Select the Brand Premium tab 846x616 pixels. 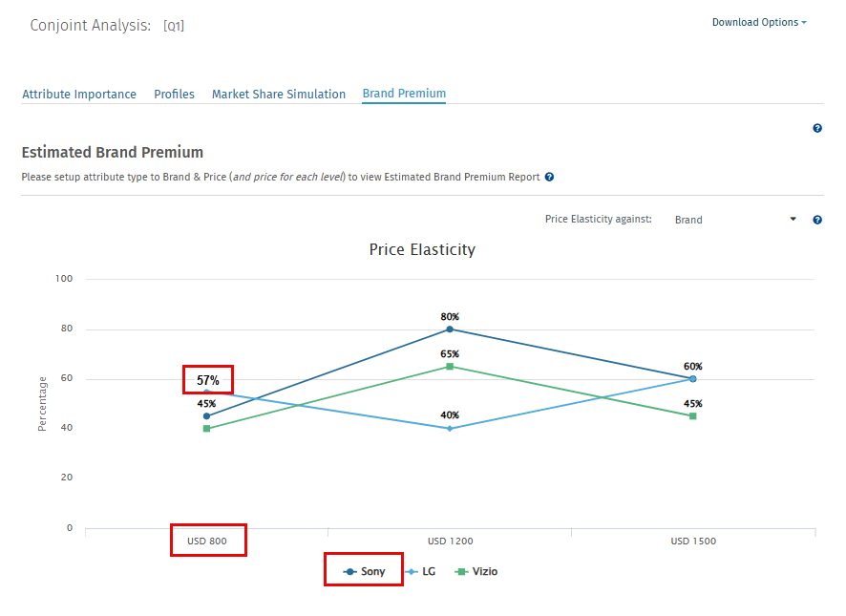coord(404,94)
